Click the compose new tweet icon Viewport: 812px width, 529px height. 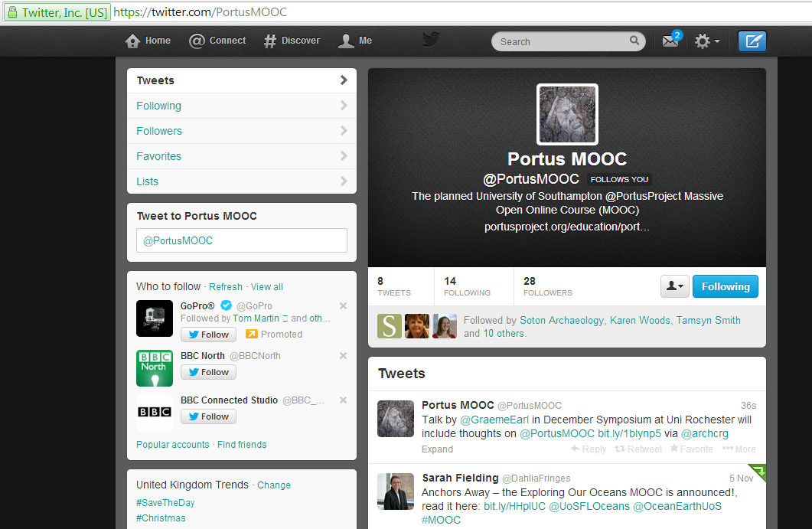point(752,41)
